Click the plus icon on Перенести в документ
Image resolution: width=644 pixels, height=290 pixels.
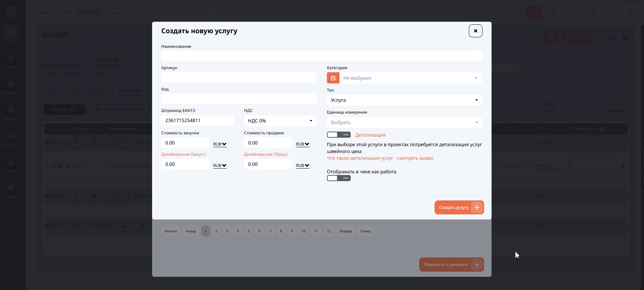click(x=477, y=265)
